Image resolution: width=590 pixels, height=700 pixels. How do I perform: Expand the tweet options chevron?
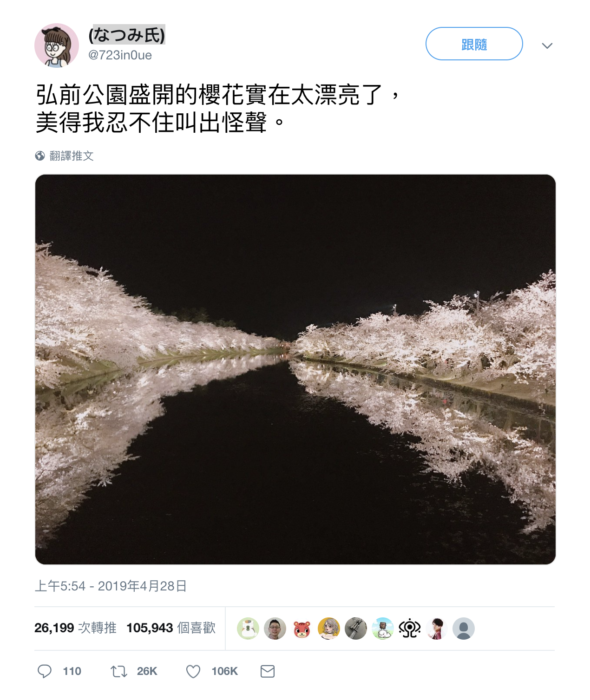547,45
